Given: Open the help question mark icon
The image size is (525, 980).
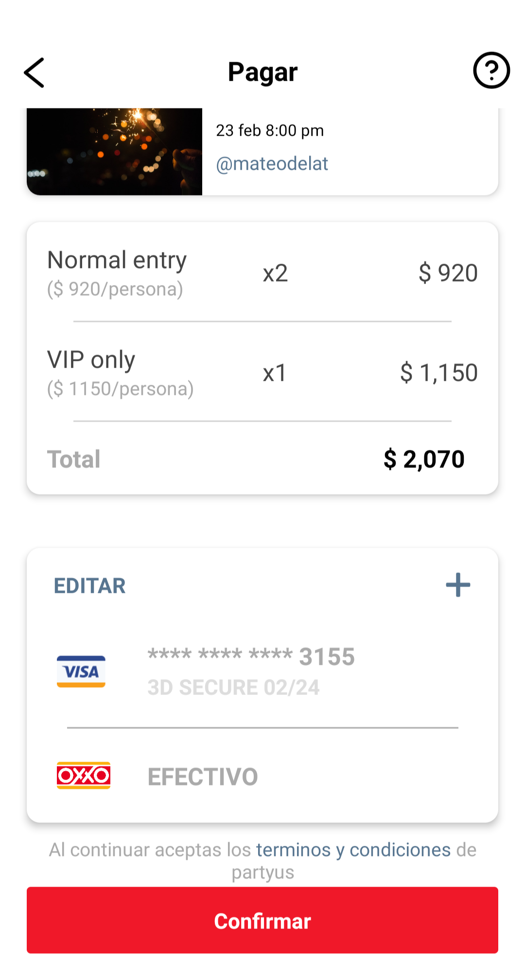Looking at the screenshot, I should tap(491, 71).
